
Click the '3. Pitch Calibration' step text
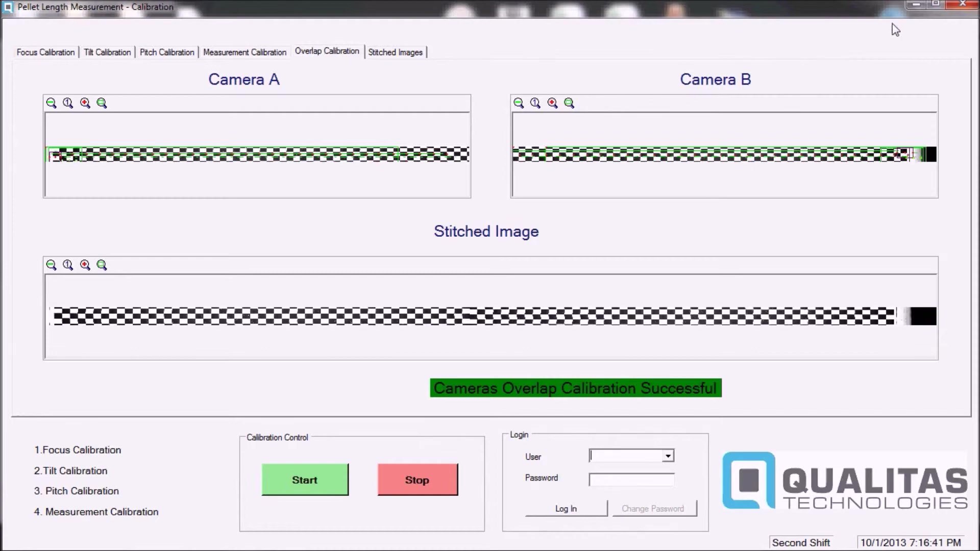77,491
